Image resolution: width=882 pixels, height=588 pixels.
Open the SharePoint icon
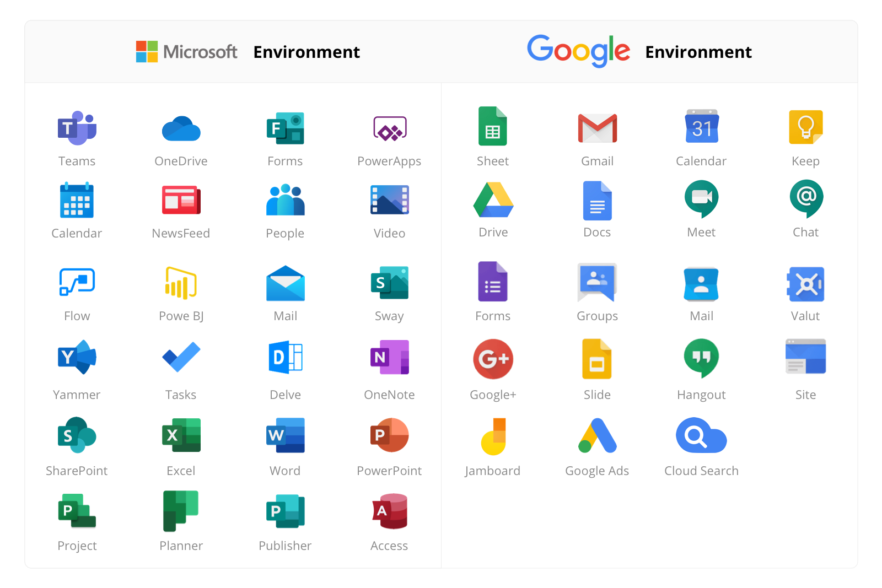[77, 435]
